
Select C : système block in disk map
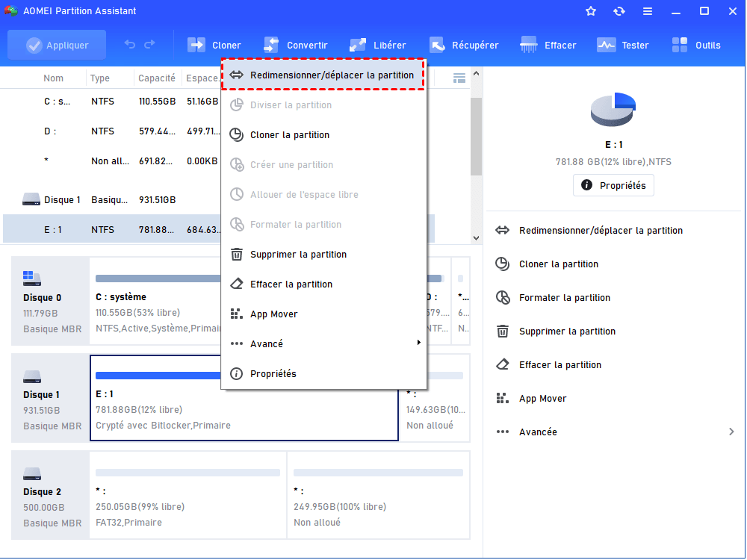tap(156, 301)
